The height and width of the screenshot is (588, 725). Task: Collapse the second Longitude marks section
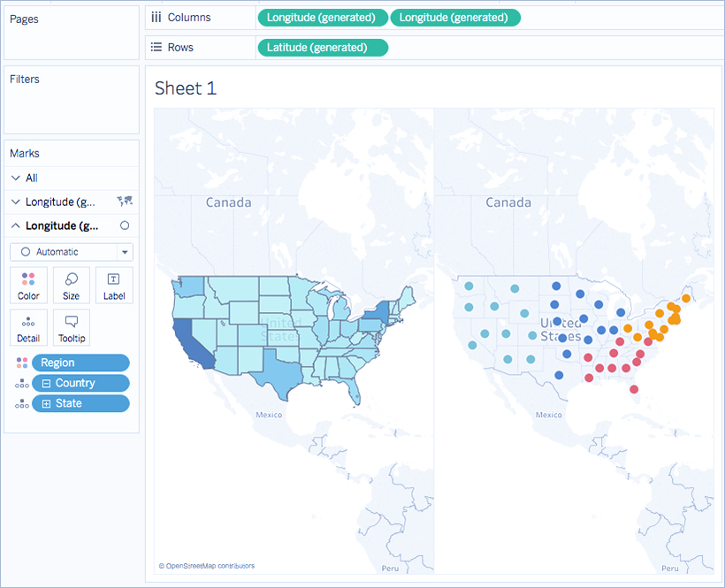tap(16, 226)
